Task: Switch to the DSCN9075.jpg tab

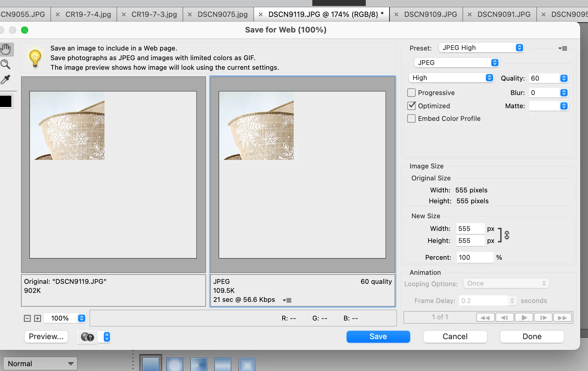Action: pos(222,14)
